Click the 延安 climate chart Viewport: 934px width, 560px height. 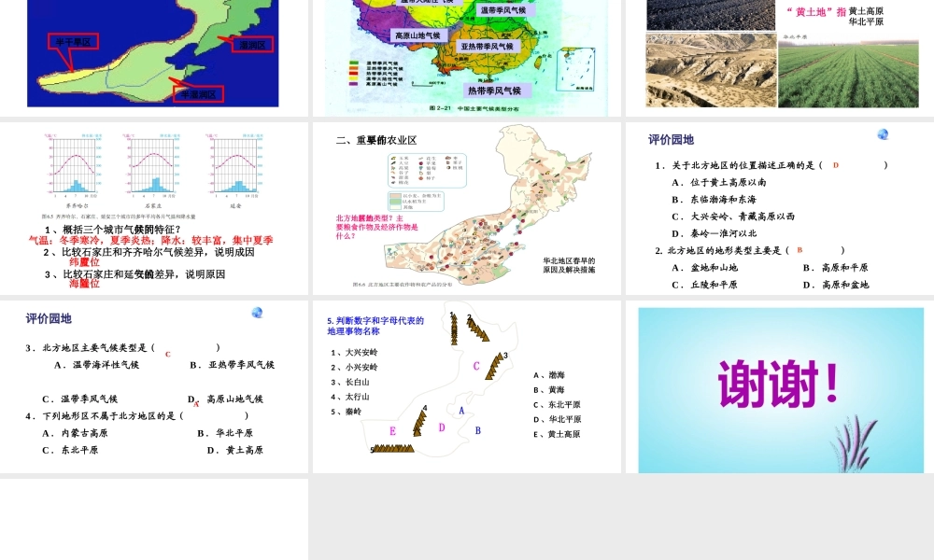[x=235, y=167]
